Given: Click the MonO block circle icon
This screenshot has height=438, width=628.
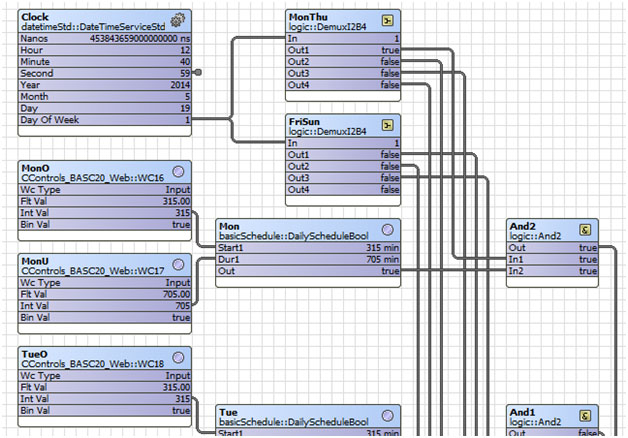Looking at the screenshot, I should pyautogui.click(x=178, y=169).
